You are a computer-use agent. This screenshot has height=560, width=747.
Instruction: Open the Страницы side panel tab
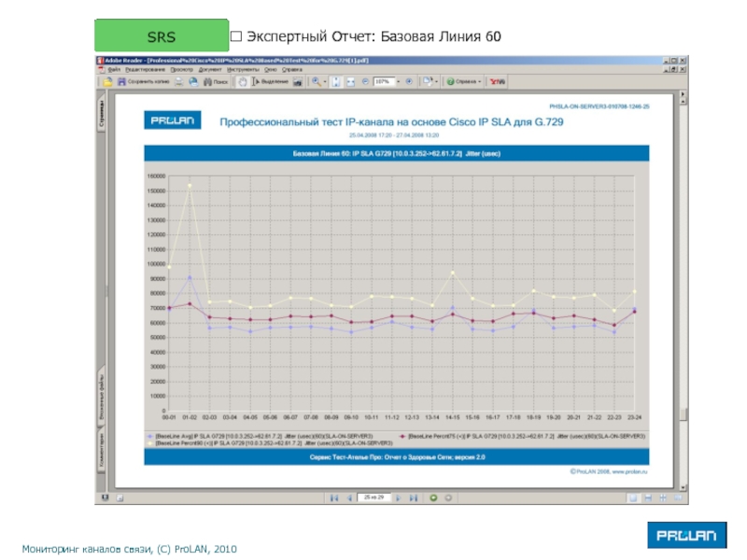click(102, 114)
